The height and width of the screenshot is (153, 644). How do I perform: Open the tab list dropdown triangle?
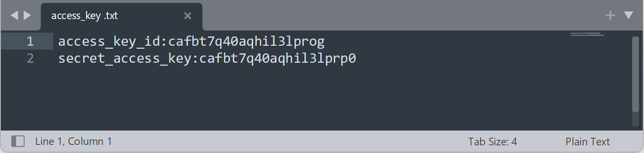point(628,15)
